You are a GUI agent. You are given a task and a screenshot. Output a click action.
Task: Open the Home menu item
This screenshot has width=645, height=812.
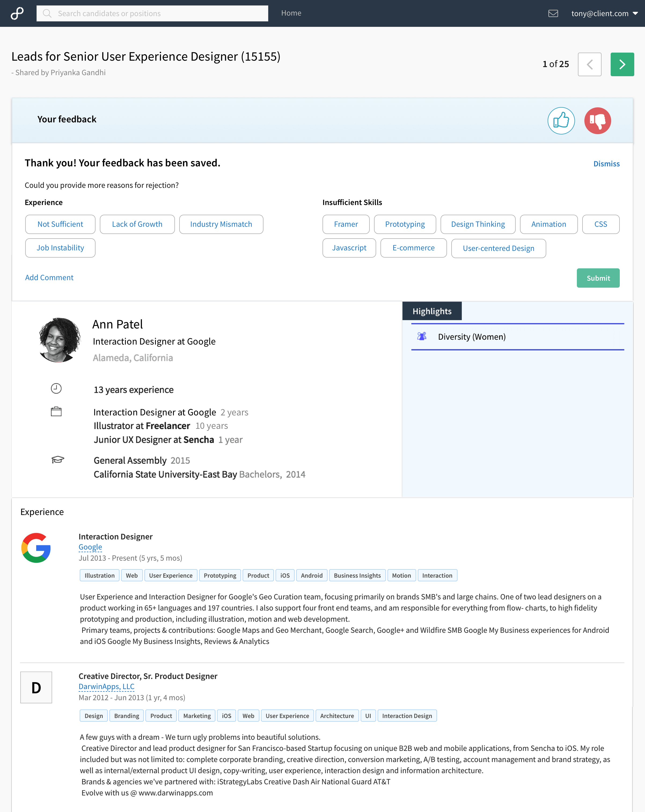[291, 13]
